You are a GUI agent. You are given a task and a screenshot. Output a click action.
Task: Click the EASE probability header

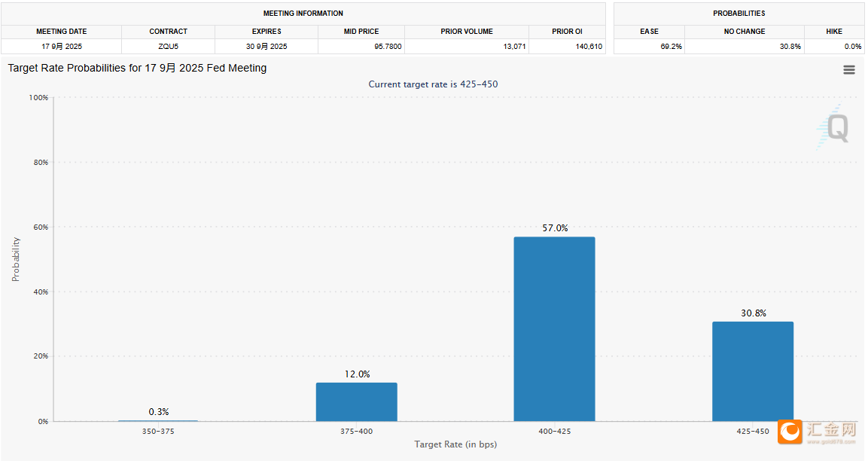click(x=650, y=32)
